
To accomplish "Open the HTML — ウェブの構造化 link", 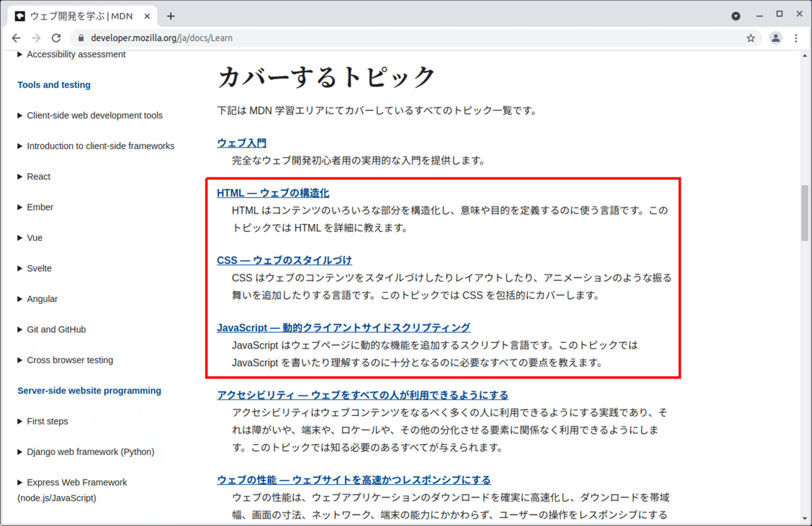I will (273, 192).
